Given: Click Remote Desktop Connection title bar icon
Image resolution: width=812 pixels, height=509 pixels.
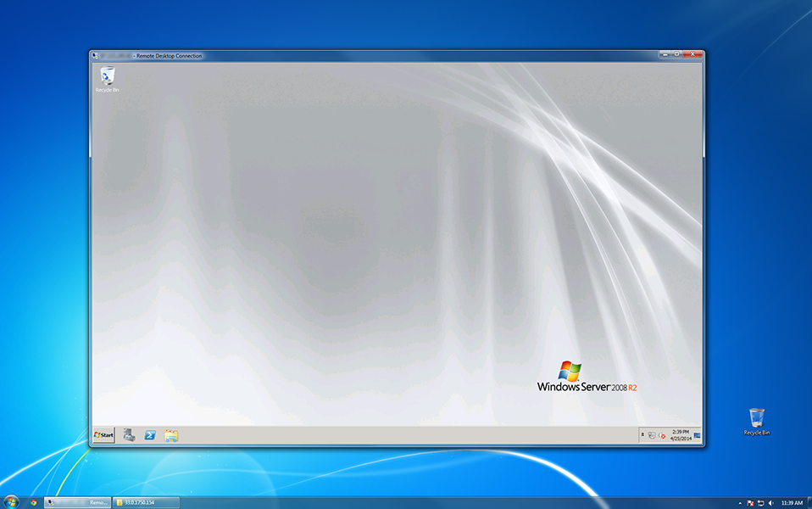Looking at the screenshot, I should (x=95, y=55).
